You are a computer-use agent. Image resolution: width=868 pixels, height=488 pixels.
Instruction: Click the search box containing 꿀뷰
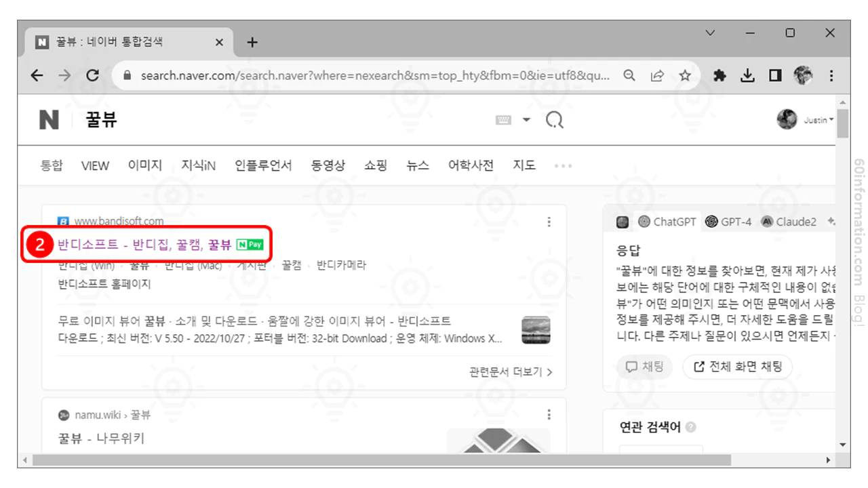click(x=285, y=120)
